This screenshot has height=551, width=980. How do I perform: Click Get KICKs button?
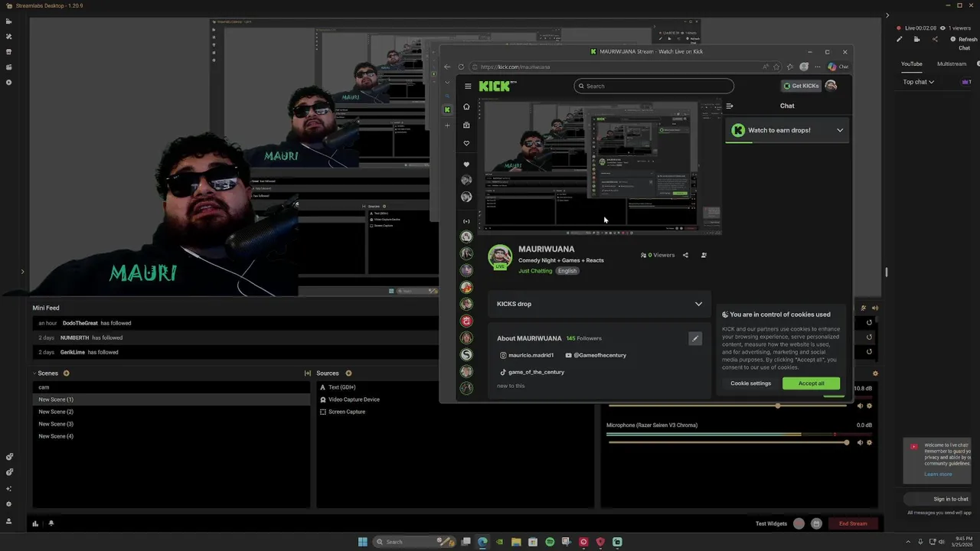coord(800,86)
